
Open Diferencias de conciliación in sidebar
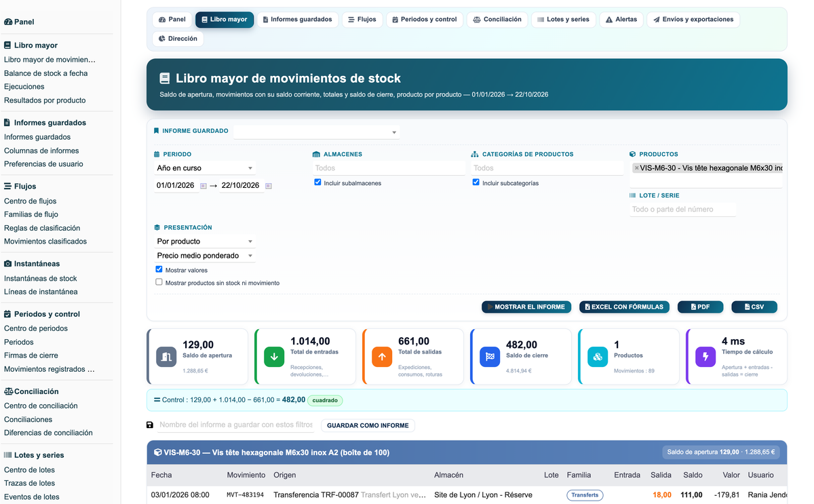pyautogui.click(x=48, y=433)
